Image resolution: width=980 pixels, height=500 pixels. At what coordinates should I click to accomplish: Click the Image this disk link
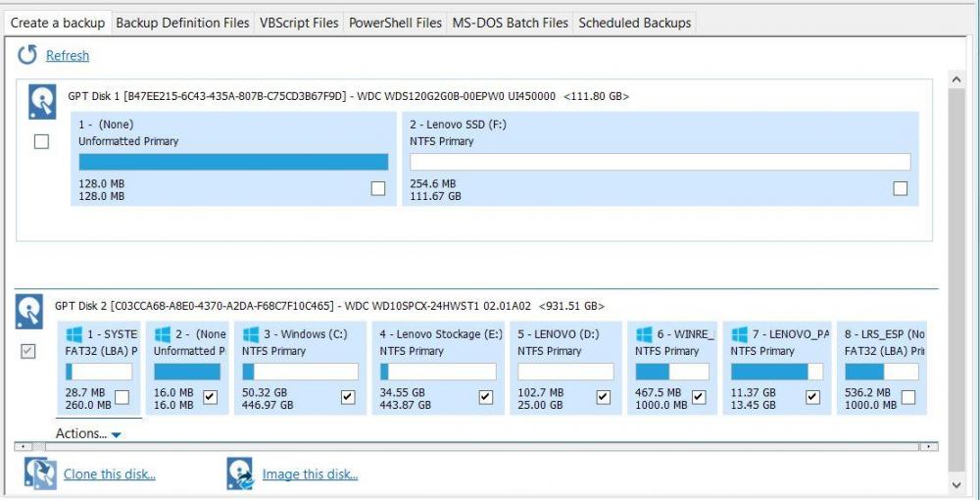tap(310, 475)
